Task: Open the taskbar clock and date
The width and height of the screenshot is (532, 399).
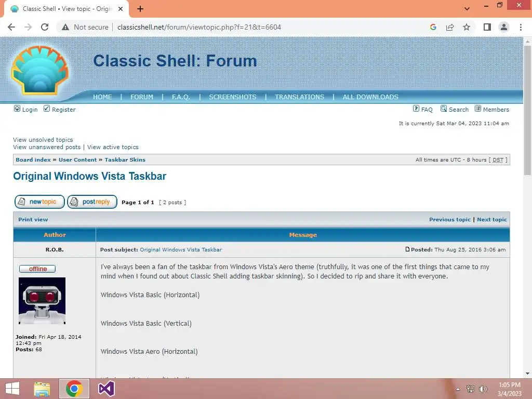Action: coord(509,389)
